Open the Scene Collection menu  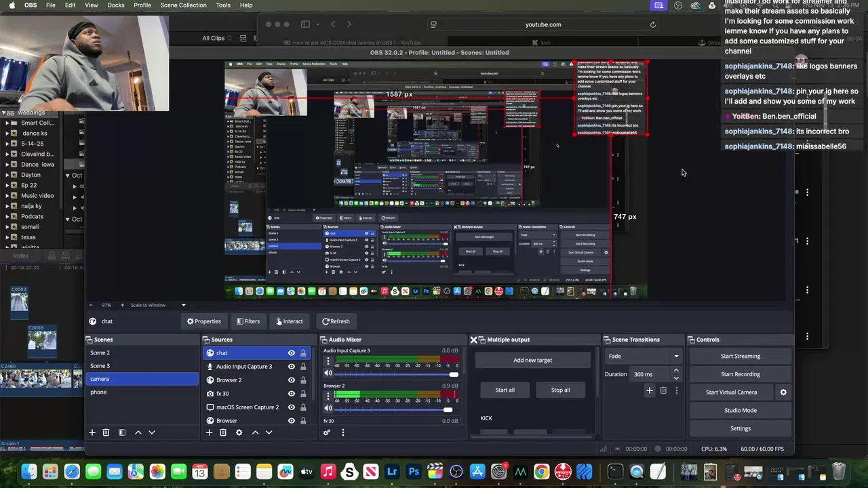click(183, 5)
